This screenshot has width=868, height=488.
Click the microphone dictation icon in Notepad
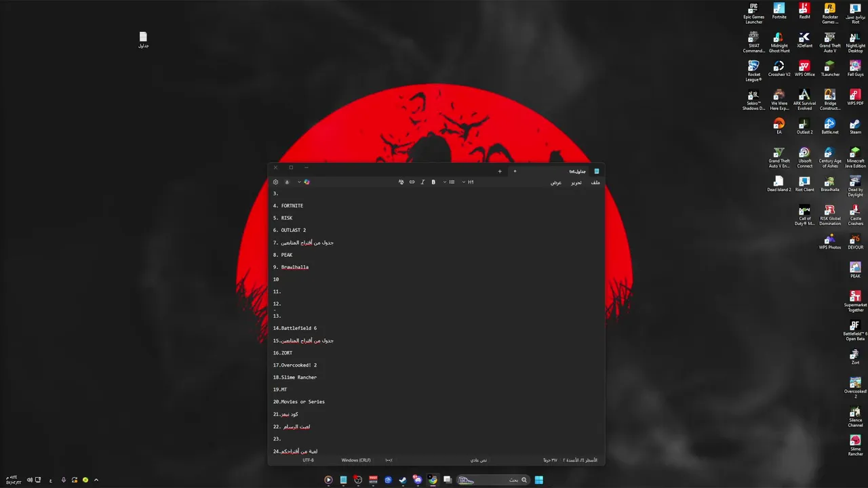(287, 182)
